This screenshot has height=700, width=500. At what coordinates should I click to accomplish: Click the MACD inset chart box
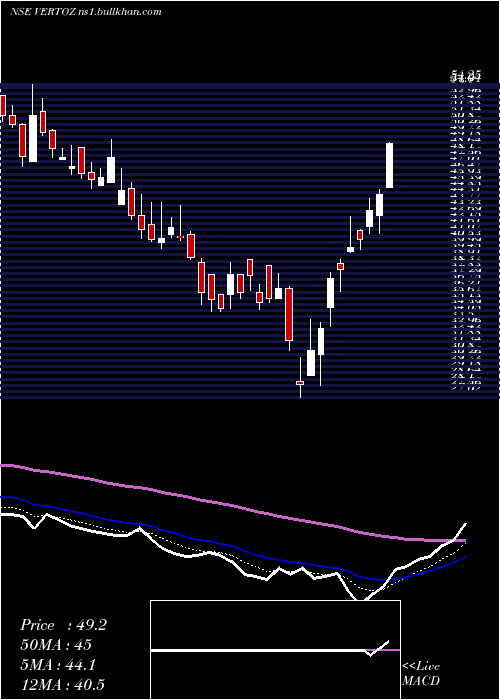tap(275, 650)
